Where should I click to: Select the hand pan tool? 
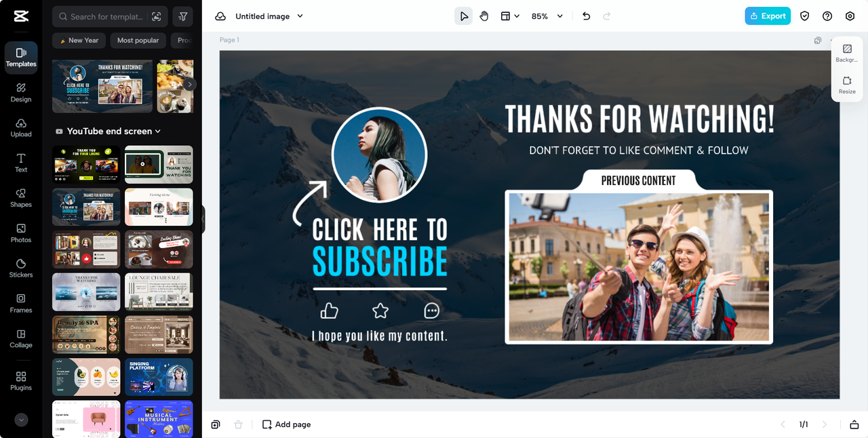484,16
